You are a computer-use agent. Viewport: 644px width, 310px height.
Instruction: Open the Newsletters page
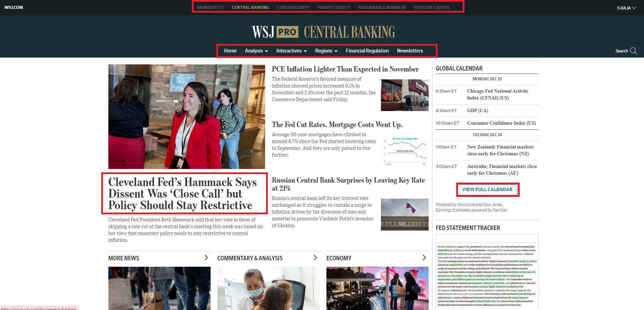point(410,51)
